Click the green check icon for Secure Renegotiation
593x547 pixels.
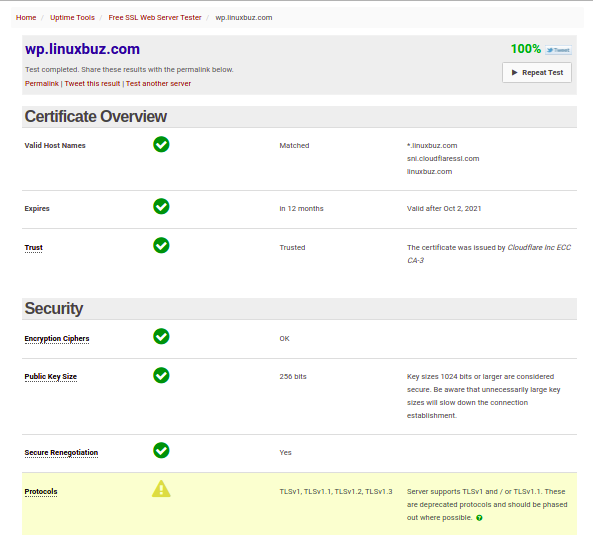click(x=161, y=450)
